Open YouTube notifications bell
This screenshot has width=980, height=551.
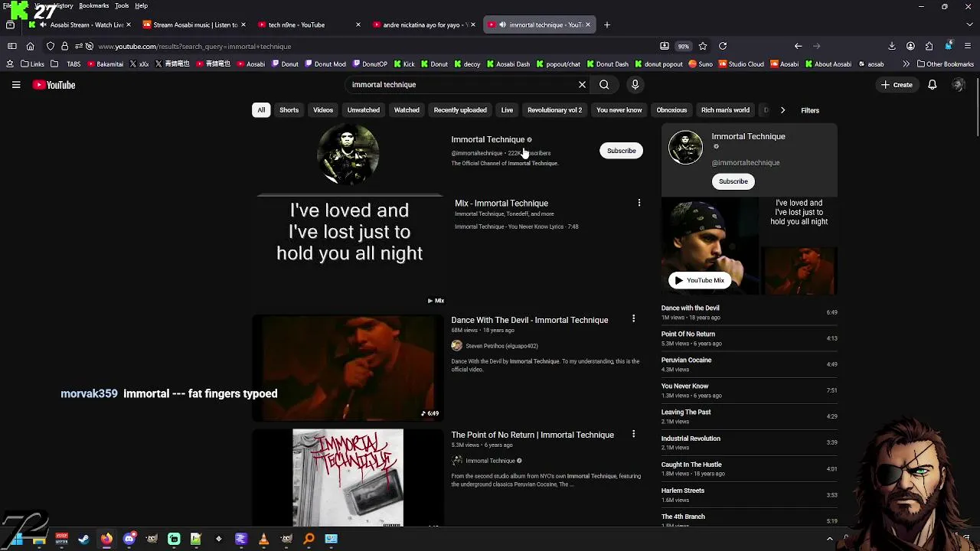pyautogui.click(x=932, y=85)
